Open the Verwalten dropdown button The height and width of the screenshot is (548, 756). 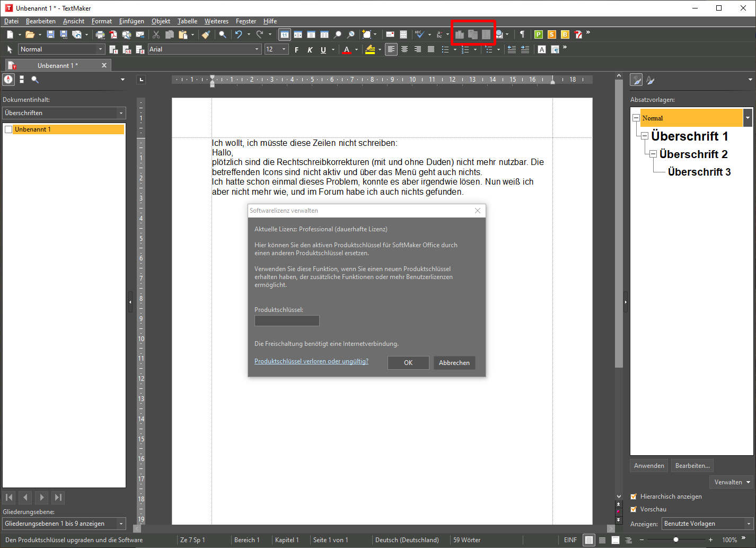coord(732,482)
